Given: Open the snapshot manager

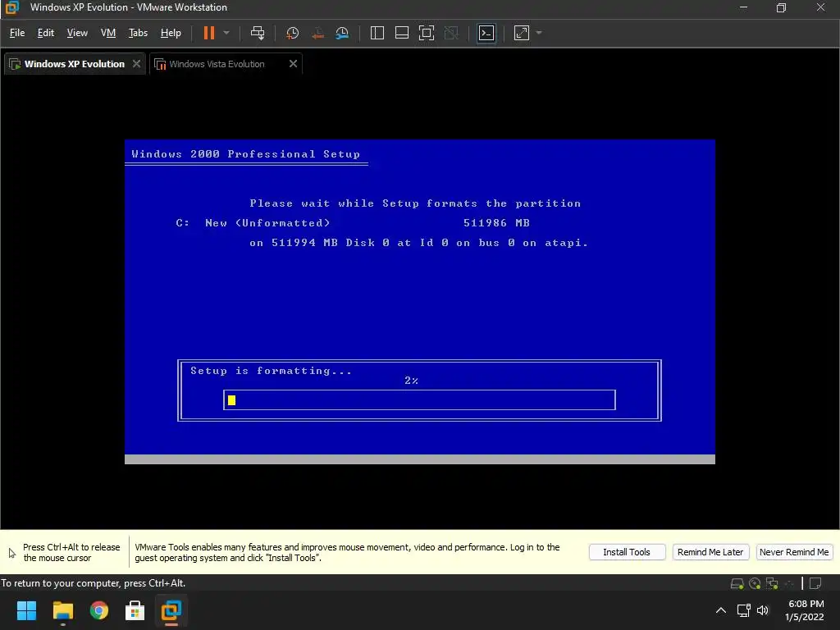Looking at the screenshot, I should coord(342,33).
